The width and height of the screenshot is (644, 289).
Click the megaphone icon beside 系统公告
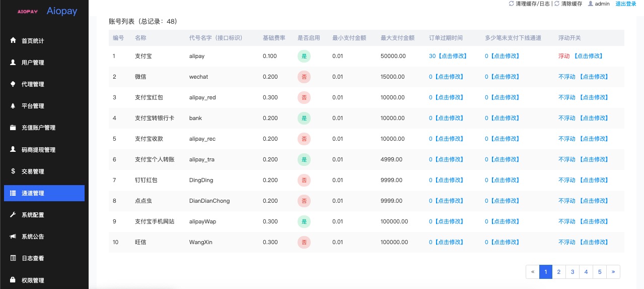pos(13,237)
